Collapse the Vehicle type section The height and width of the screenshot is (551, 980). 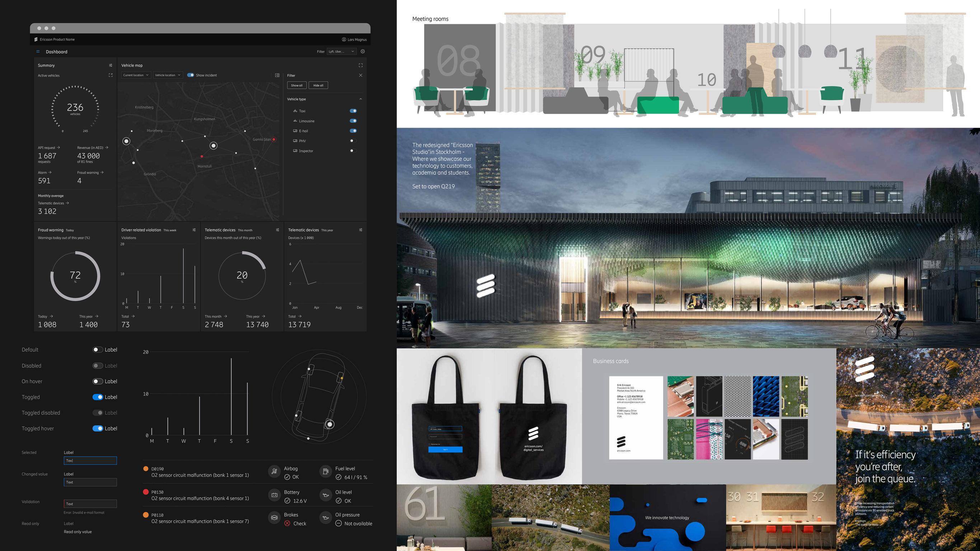pyautogui.click(x=361, y=99)
